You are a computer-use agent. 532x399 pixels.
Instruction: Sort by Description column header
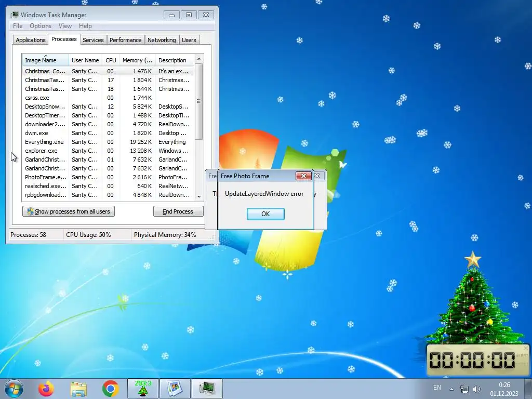point(175,60)
